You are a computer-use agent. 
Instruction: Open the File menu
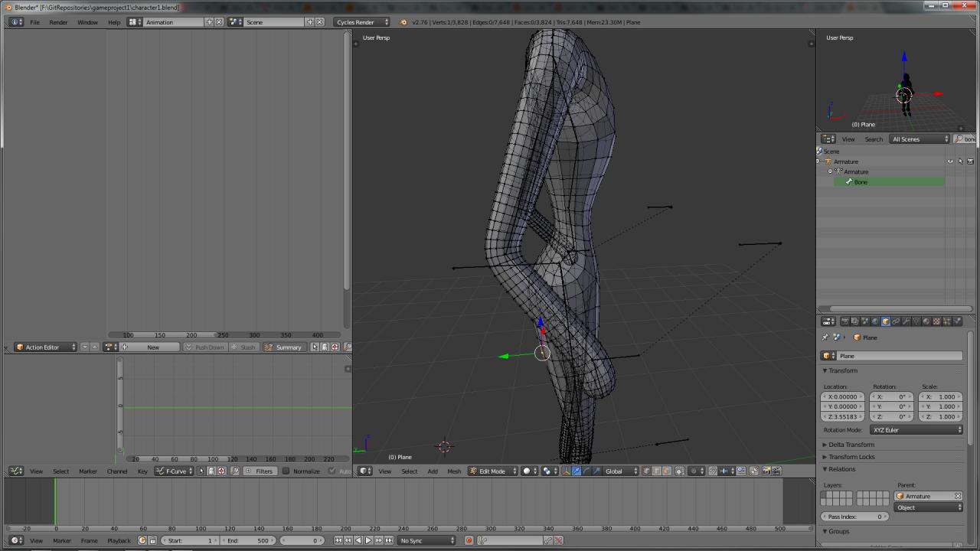pyautogui.click(x=35, y=22)
